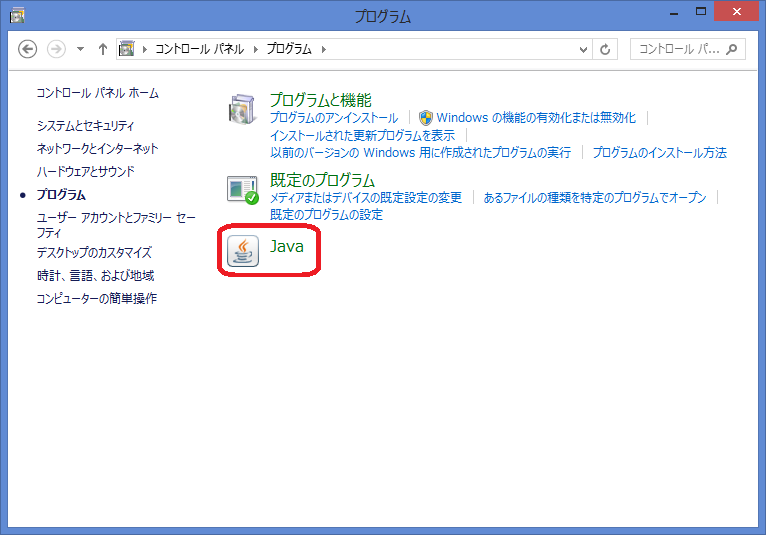766x535 pixels.
Task: Expand the root chevron before コントロール パネル
Action: 145,49
